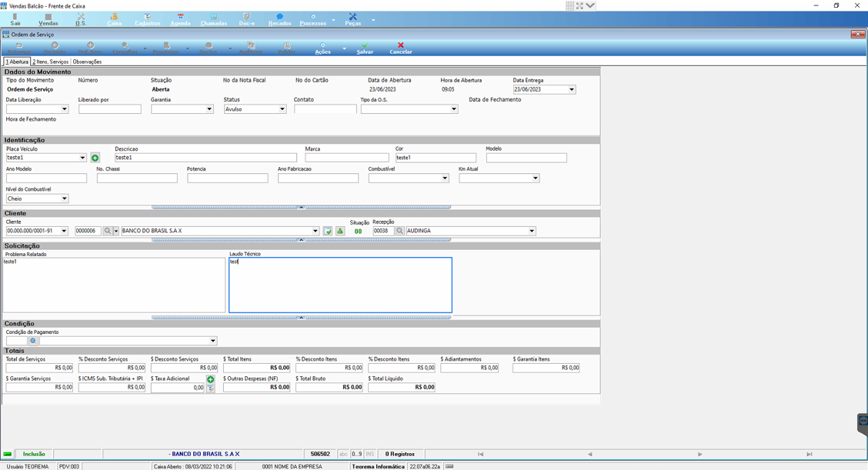Click the Descricao input field
Screen dimensions: 868x470
(205, 158)
